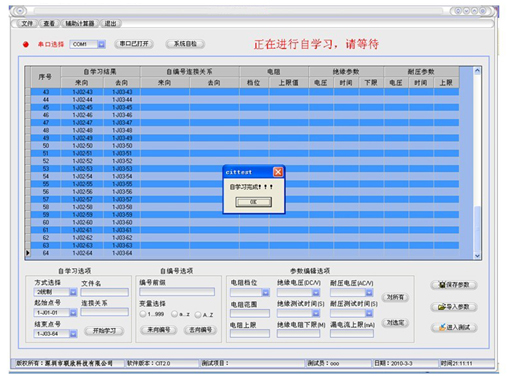Open the 结束点号 dropdown

click(73, 334)
